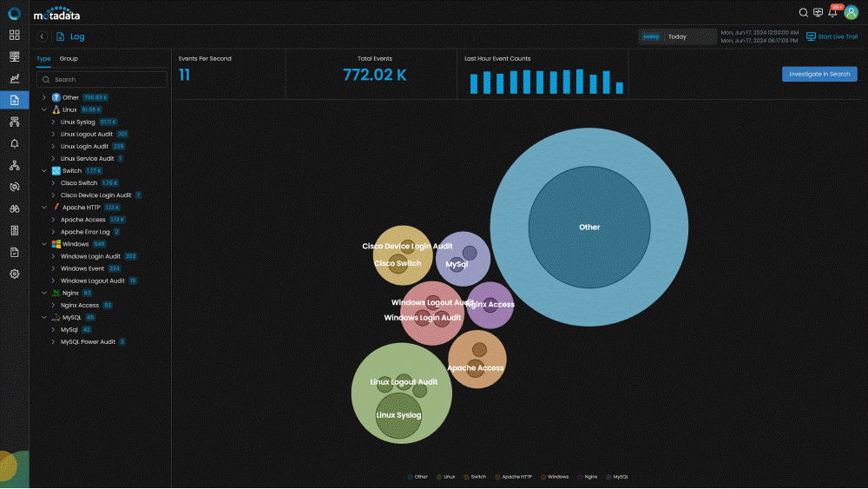Image resolution: width=868 pixels, height=489 pixels.
Task: Open the audit clipboard icon in sidebar
Action: point(15,252)
